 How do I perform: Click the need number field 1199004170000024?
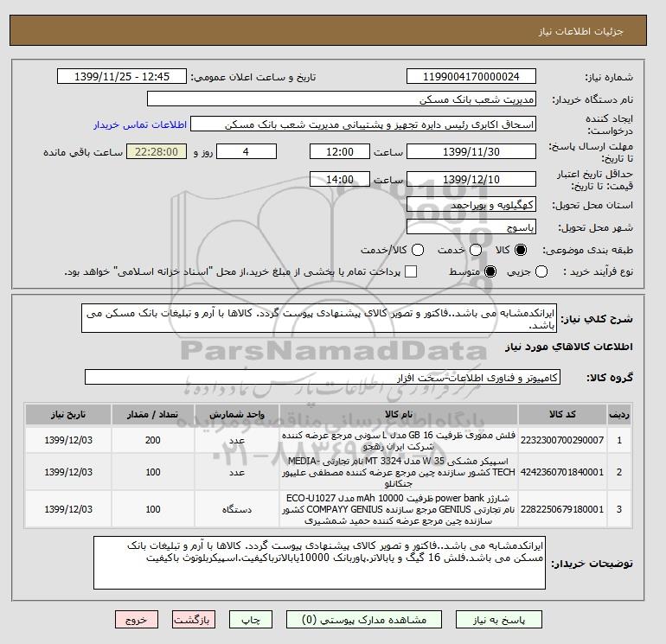471,76
